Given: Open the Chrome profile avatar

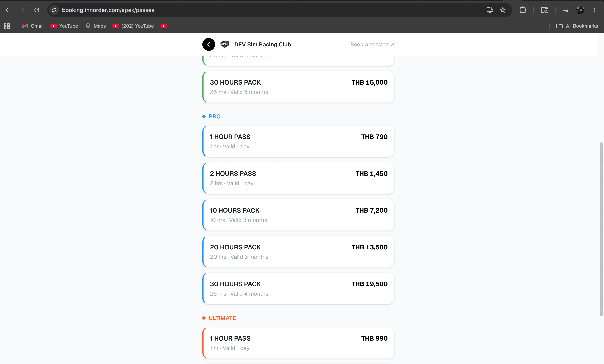Looking at the screenshot, I should (x=580, y=10).
